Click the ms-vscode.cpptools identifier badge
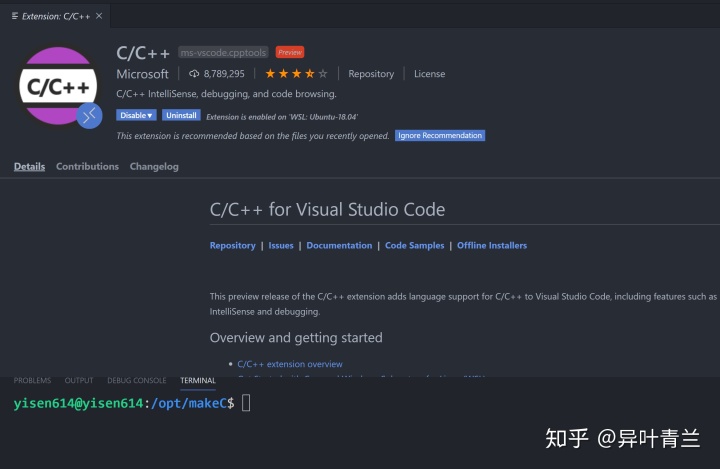720x469 pixels. pyautogui.click(x=223, y=52)
